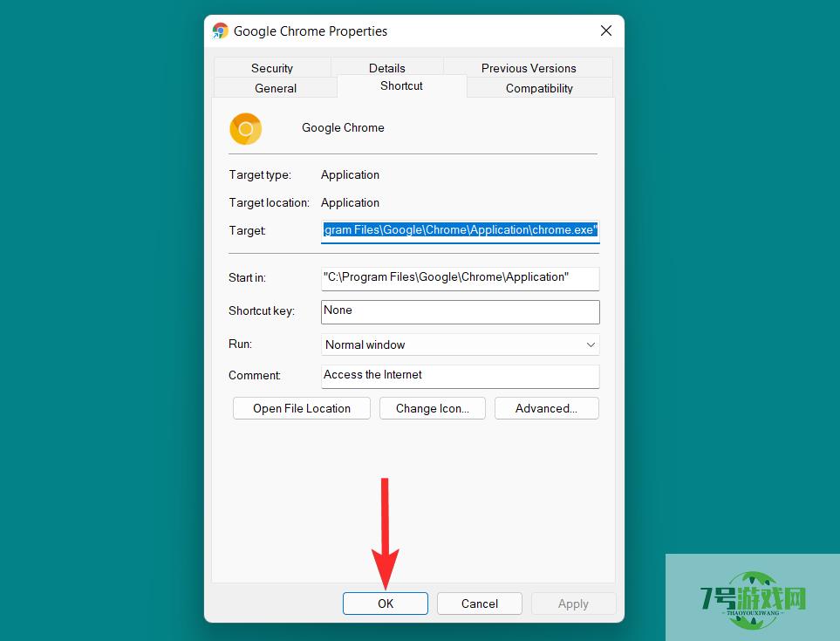Click the 'Google Chrome Properties' title text
This screenshot has width=840, height=641.
coord(311,31)
